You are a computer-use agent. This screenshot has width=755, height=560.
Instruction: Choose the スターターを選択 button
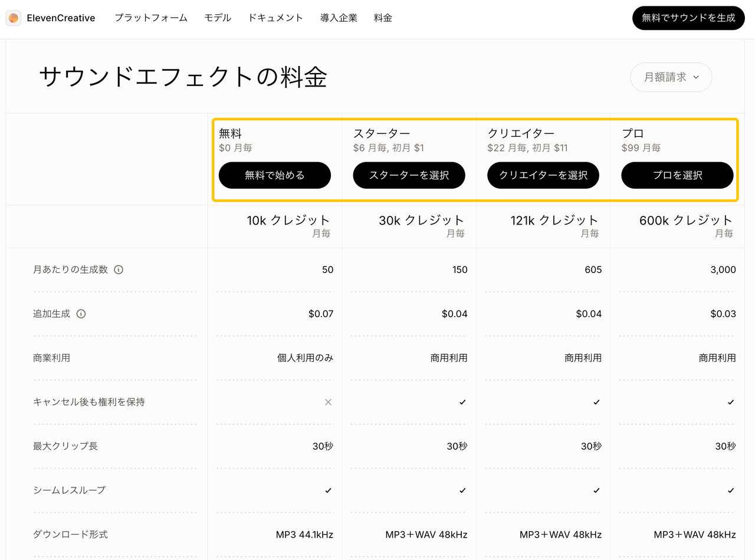(409, 175)
